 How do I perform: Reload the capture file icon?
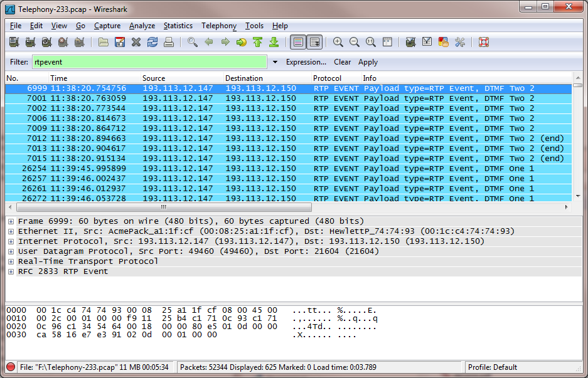click(x=152, y=42)
